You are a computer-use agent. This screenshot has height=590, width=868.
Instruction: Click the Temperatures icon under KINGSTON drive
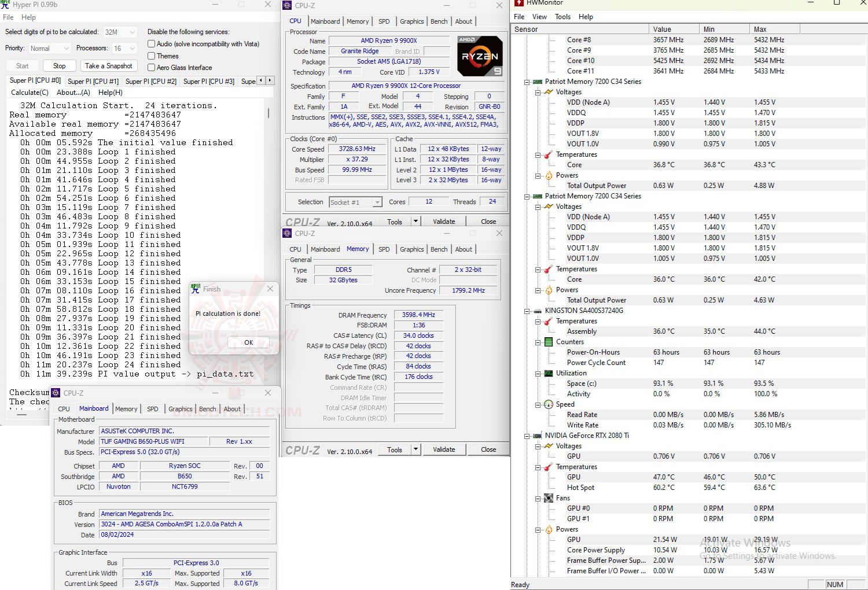(549, 321)
